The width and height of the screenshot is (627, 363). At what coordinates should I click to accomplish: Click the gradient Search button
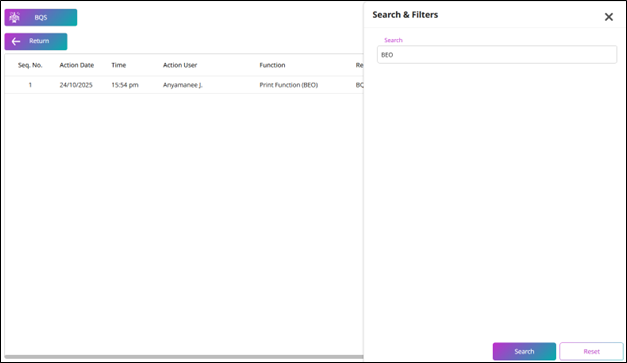[524, 351]
